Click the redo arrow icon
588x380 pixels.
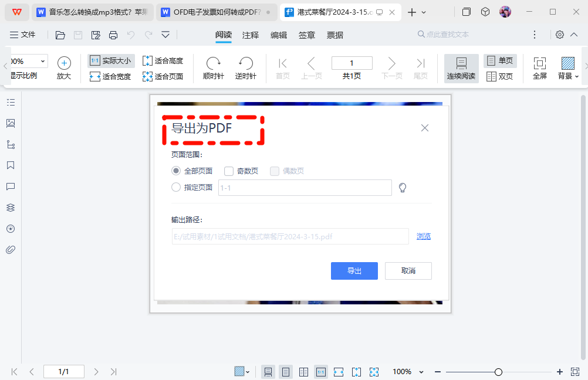[x=148, y=35]
